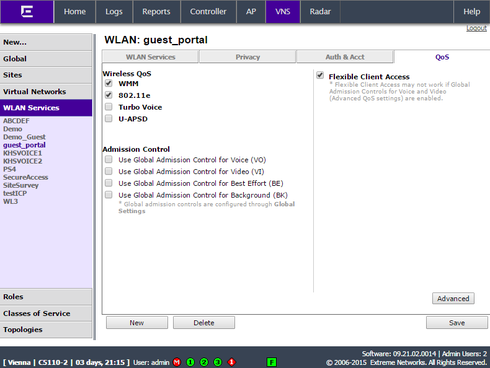Select KHSVOICE2 in the WLAN list
490x368 pixels.
(23, 161)
